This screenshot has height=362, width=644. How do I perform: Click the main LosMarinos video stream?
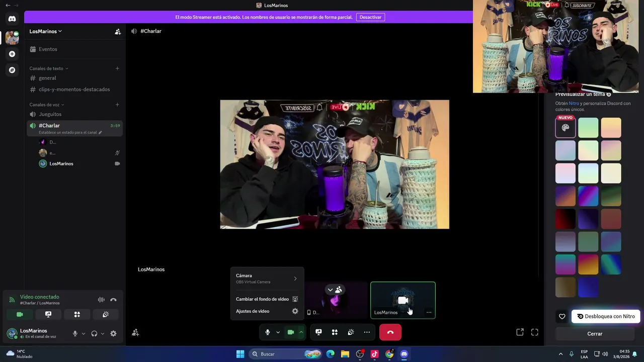(335, 164)
